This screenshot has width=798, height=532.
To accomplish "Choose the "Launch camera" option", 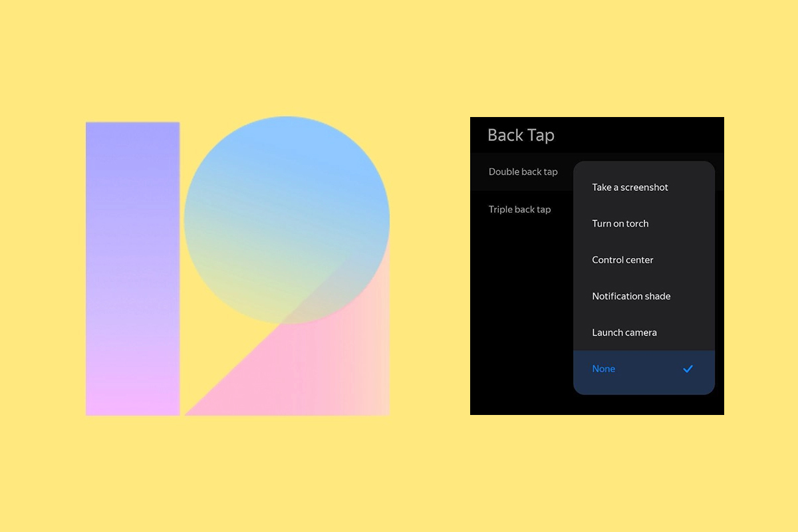I will 644,332.
